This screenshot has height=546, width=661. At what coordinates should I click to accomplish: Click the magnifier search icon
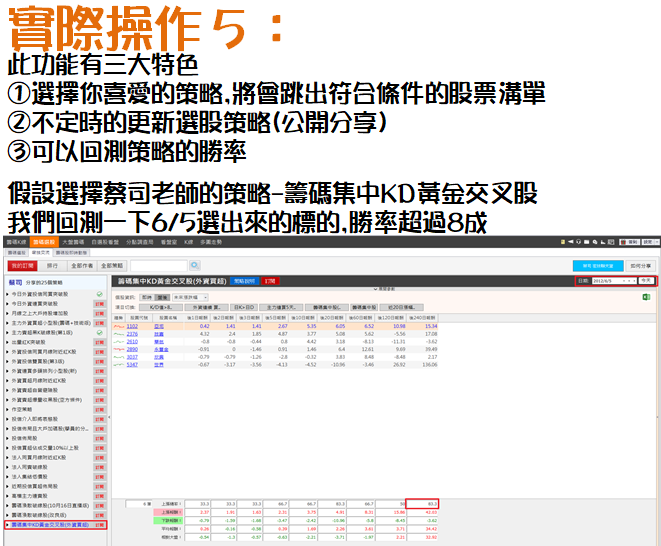coord(194,265)
